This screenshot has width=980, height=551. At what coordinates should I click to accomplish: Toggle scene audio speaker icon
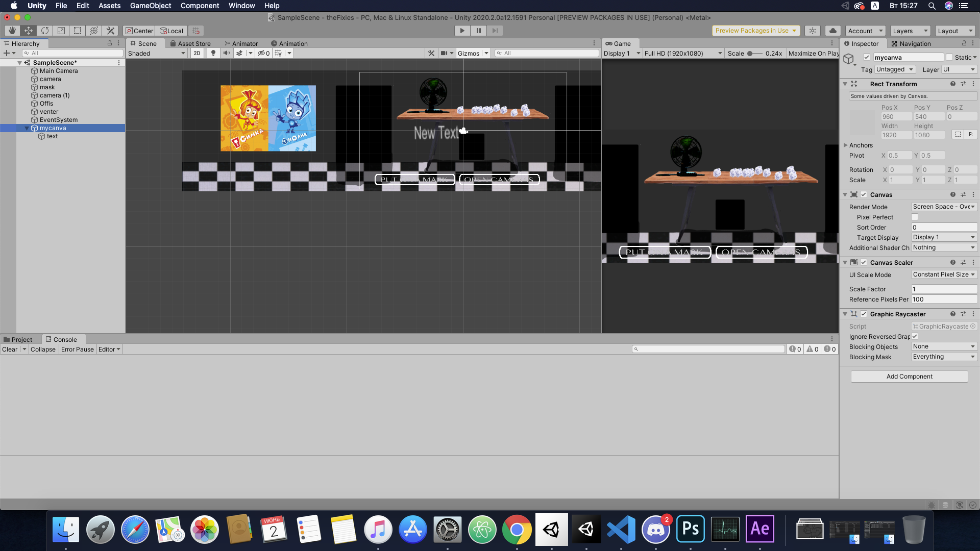(226, 53)
